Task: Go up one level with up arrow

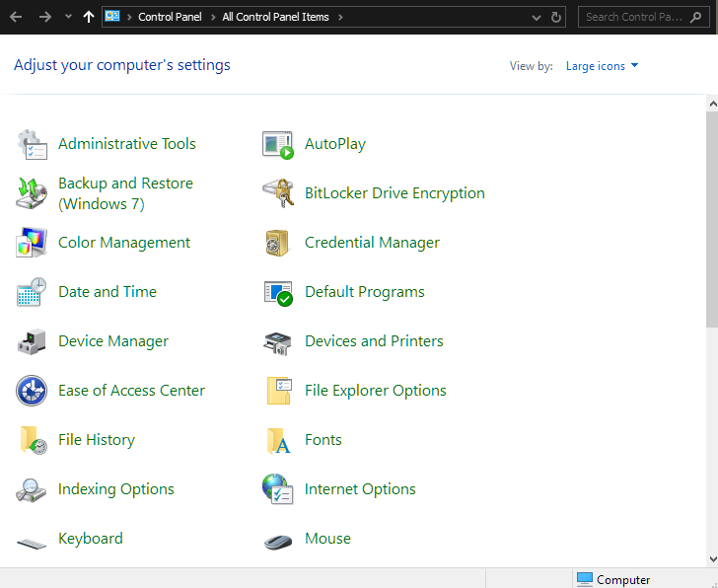Action: (x=89, y=17)
